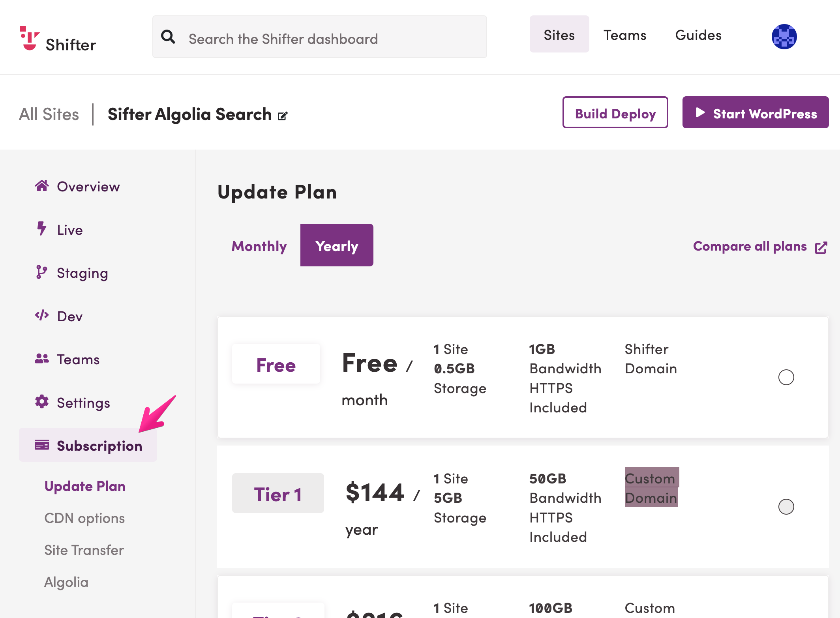Click the external link icon near Compare all plans

tap(821, 247)
